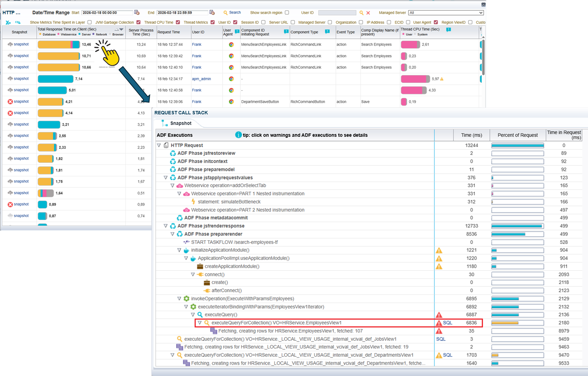Toggle the Show search region checkbox

pyautogui.click(x=287, y=13)
